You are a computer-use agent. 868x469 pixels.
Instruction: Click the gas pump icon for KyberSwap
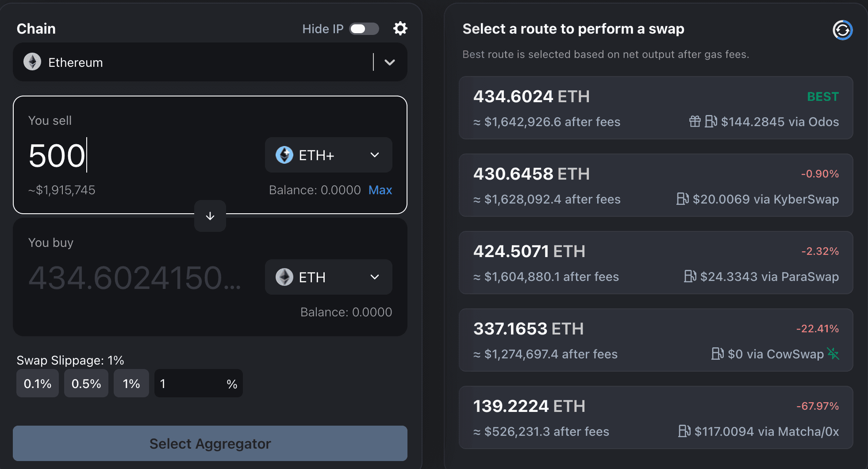(x=682, y=199)
